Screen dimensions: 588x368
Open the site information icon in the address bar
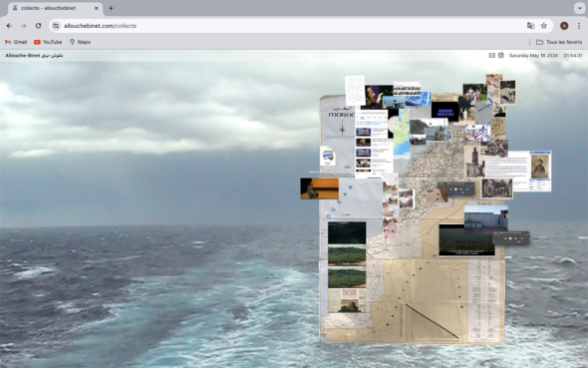pos(56,26)
